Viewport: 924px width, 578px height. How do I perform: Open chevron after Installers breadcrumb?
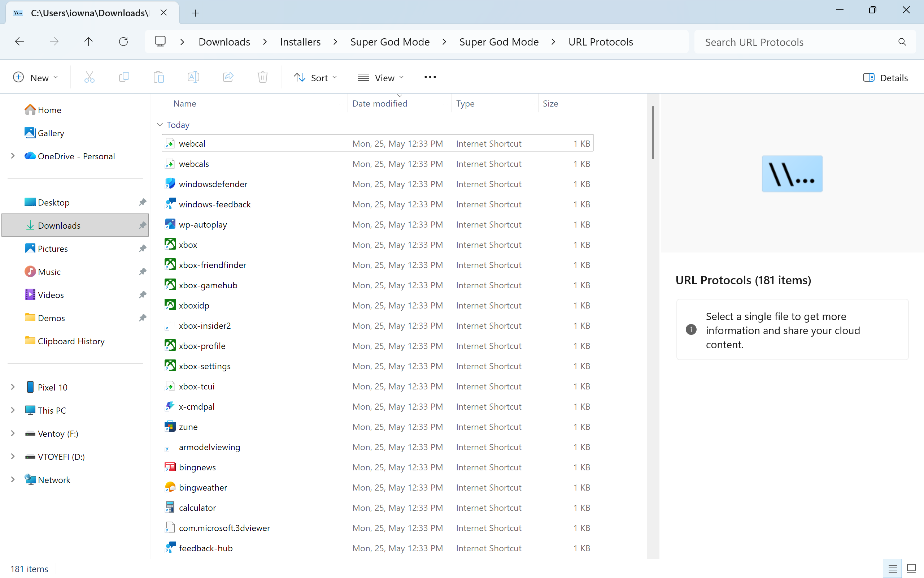click(335, 42)
